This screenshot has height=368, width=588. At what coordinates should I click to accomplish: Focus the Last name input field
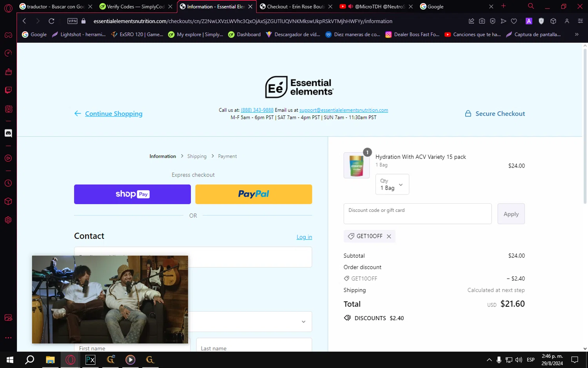[x=254, y=345]
